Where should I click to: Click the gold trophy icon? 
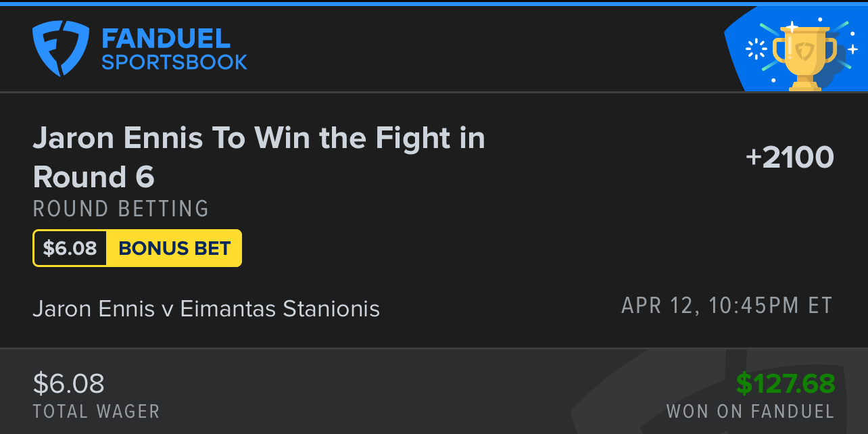pos(804,57)
